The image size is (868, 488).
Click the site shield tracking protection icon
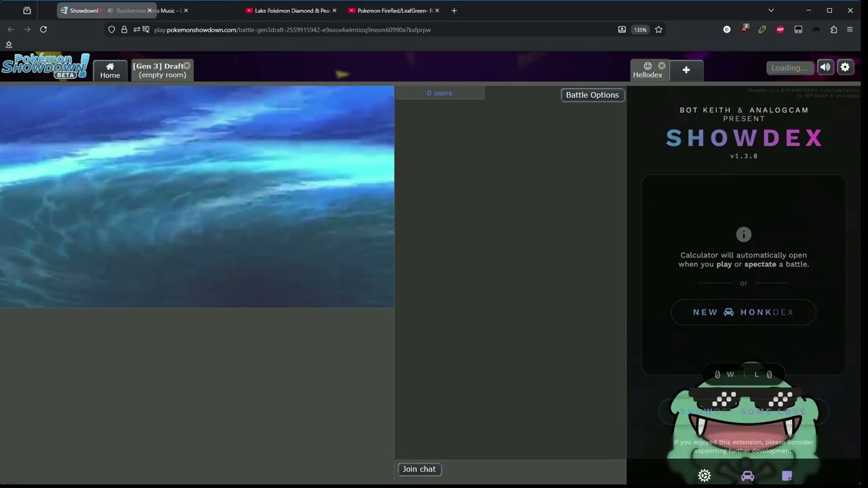tap(112, 30)
